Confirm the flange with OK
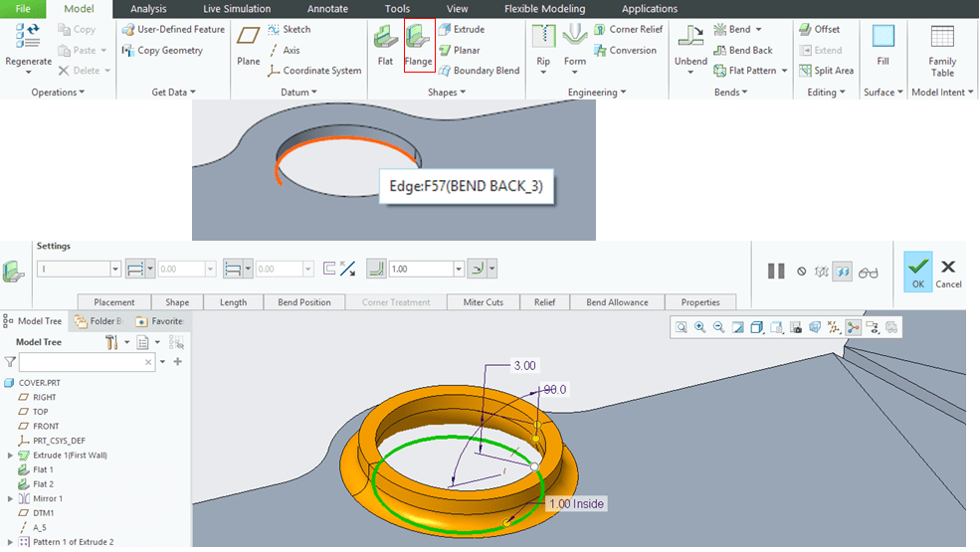 917,271
